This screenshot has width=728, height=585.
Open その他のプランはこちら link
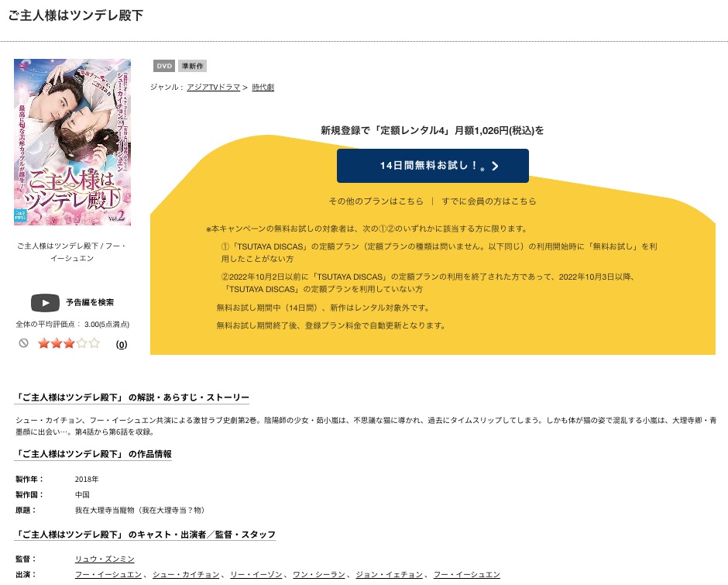click(x=376, y=201)
